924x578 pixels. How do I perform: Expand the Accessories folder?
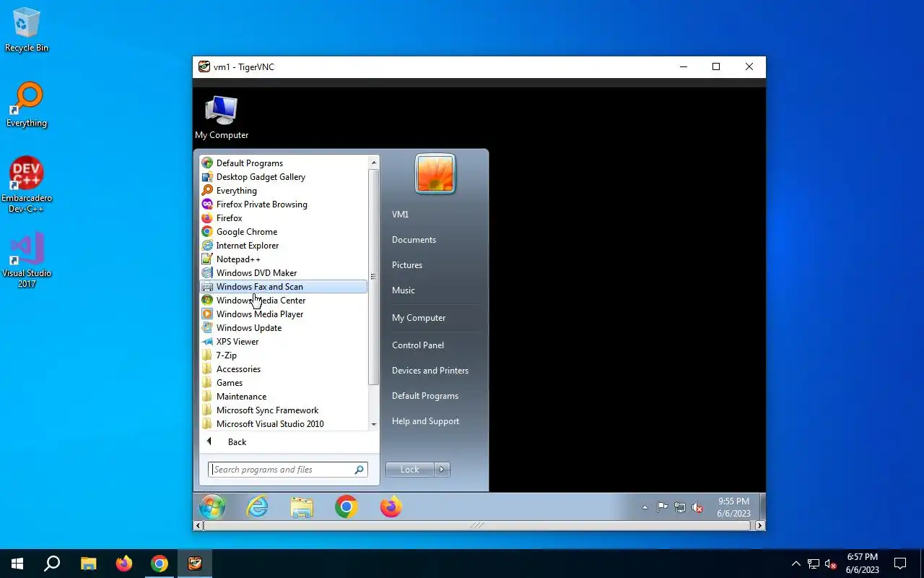pyautogui.click(x=284, y=369)
